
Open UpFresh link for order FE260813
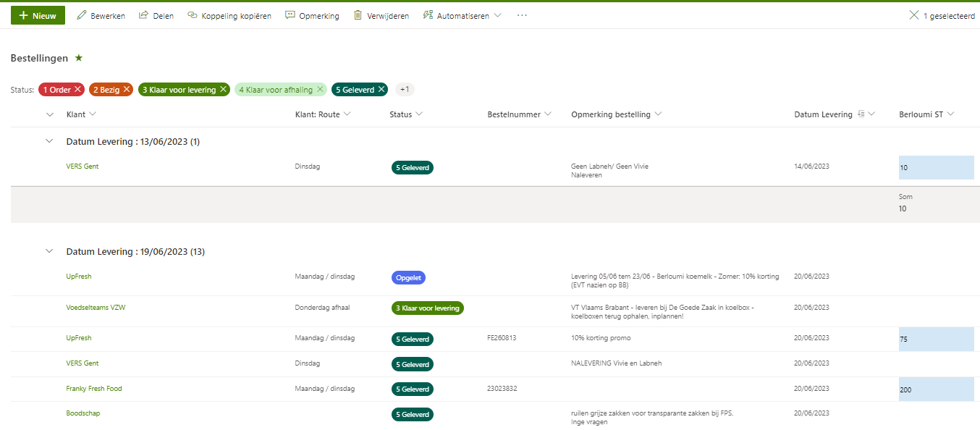pyautogui.click(x=79, y=338)
